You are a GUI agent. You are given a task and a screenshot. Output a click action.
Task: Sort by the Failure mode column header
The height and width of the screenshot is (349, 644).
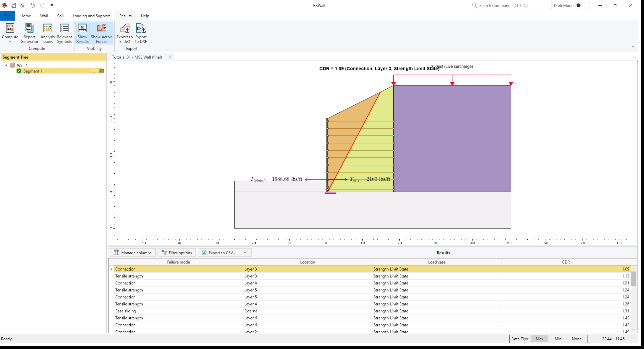(x=178, y=262)
